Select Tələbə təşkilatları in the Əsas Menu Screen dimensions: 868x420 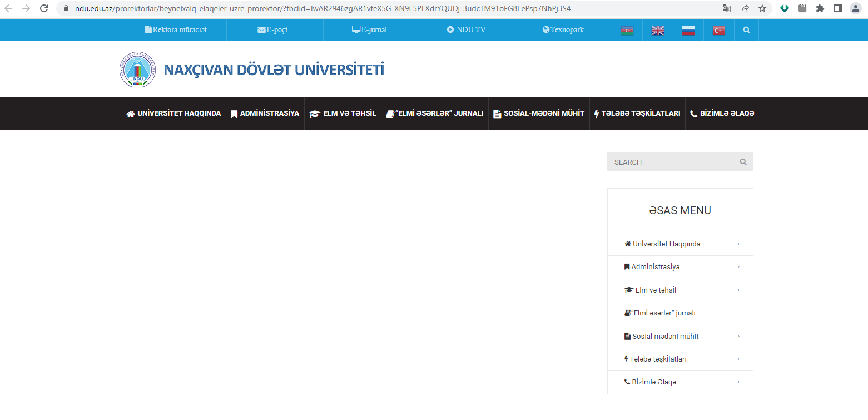pyautogui.click(x=656, y=359)
